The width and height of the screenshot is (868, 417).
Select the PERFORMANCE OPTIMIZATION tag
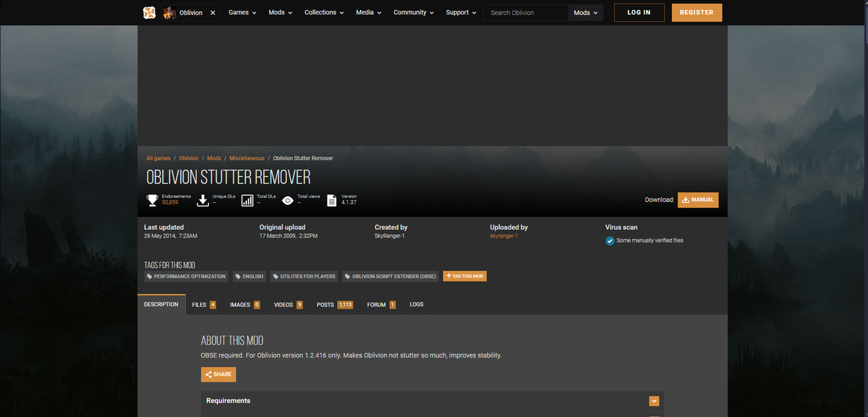click(x=186, y=277)
